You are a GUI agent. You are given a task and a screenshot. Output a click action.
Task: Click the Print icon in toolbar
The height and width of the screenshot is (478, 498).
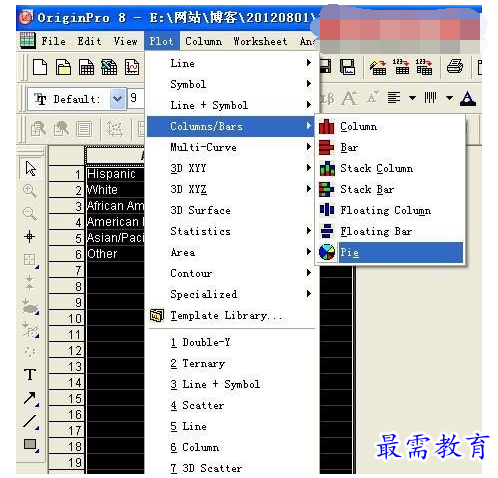[x=455, y=67]
